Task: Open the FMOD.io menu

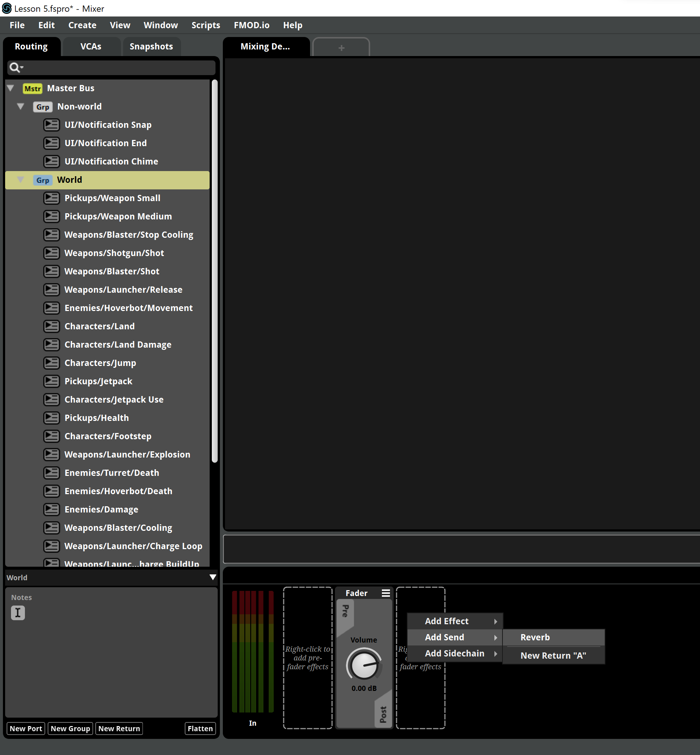Action: pyautogui.click(x=251, y=25)
